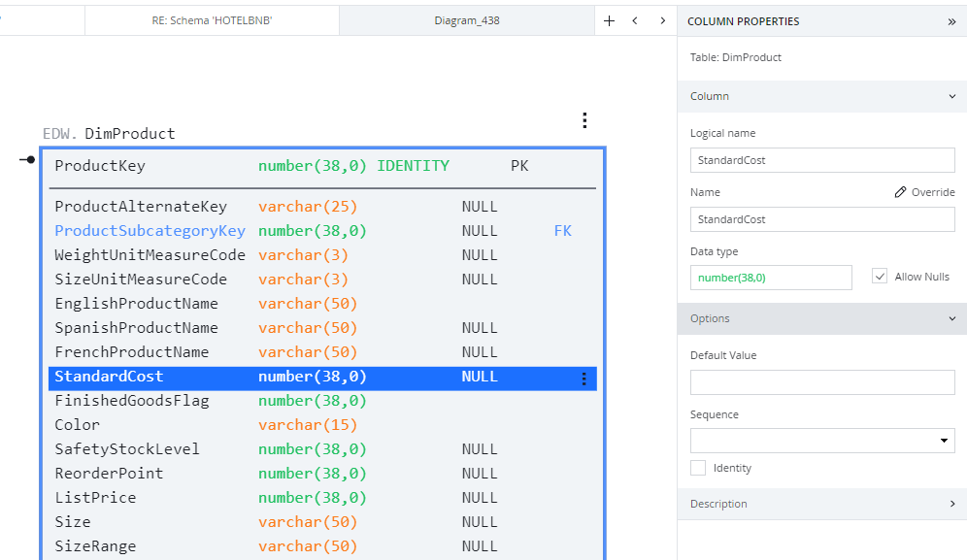Viewport: 967px width, 560px height.
Task: Expand the Description section
Action: pyautogui.click(x=950, y=504)
